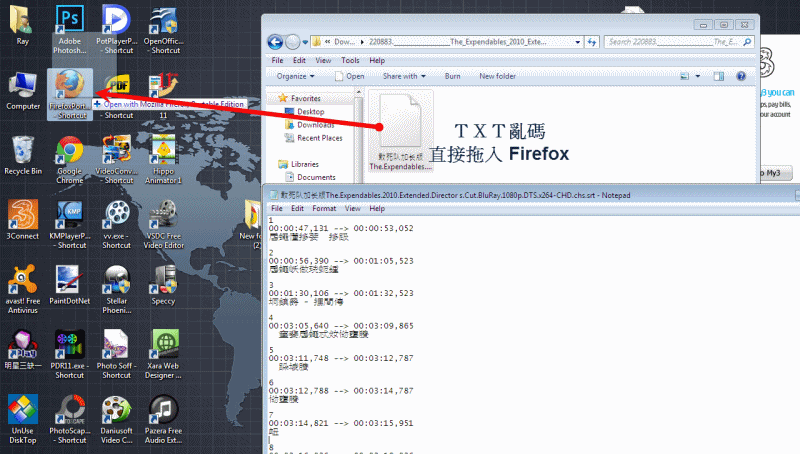The height and width of the screenshot is (454, 800).
Task: Select Favorites in navigation pane
Action: [306, 98]
